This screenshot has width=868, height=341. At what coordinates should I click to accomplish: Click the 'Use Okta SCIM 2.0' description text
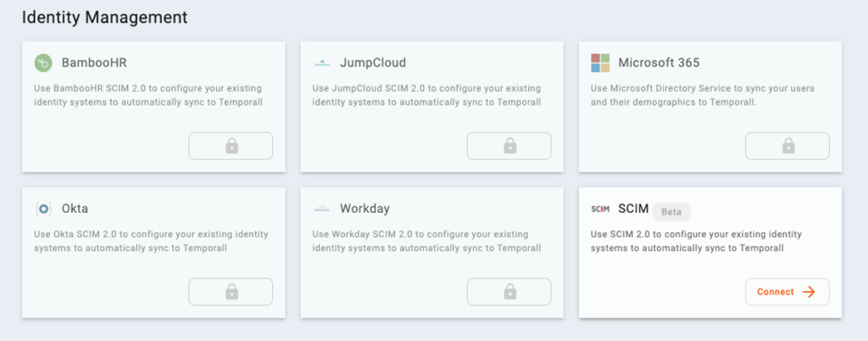[151, 242]
